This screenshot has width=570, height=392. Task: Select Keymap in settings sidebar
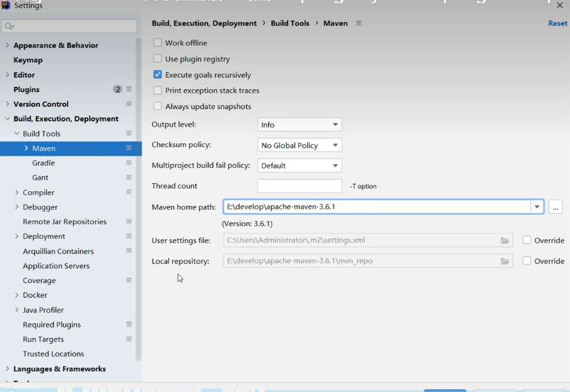pyautogui.click(x=28, y=60)
